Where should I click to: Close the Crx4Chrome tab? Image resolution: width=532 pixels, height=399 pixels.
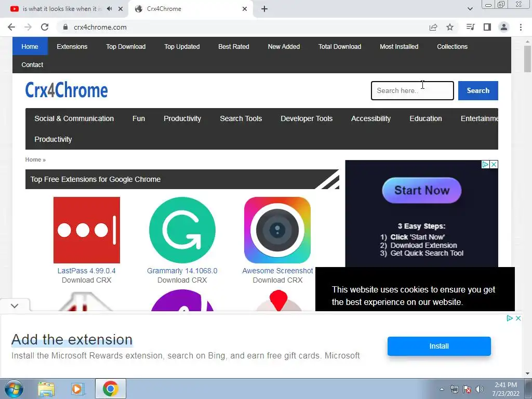[x=245, y=9]
